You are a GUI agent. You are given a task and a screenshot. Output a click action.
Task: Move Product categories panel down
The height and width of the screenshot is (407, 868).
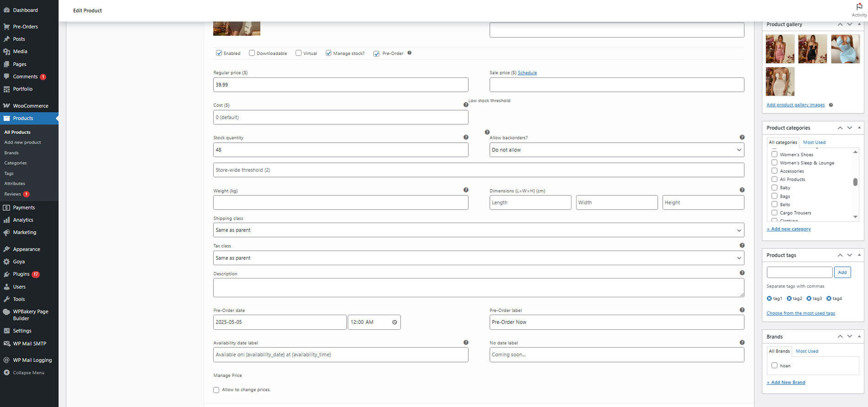click(850, 128)
